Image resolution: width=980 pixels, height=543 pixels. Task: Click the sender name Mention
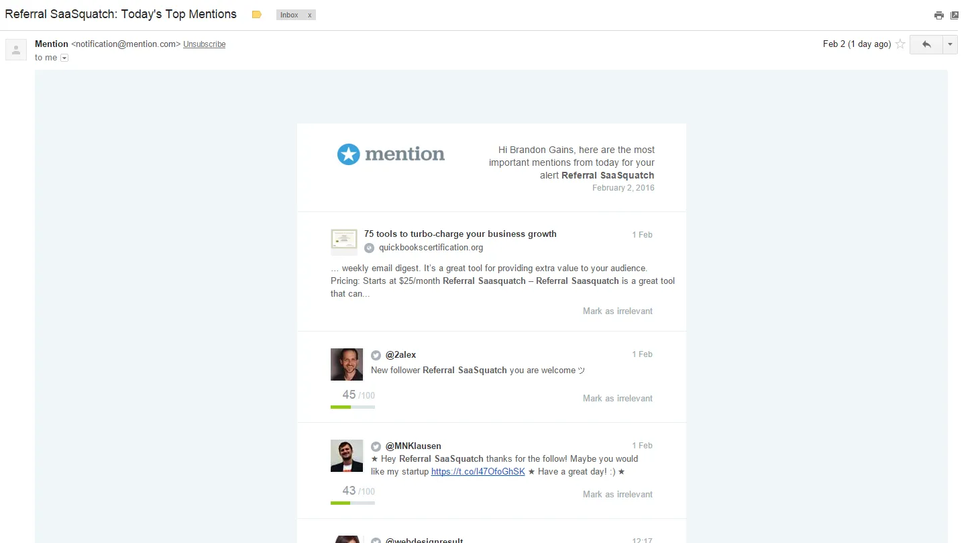click(x=52, y=44)
